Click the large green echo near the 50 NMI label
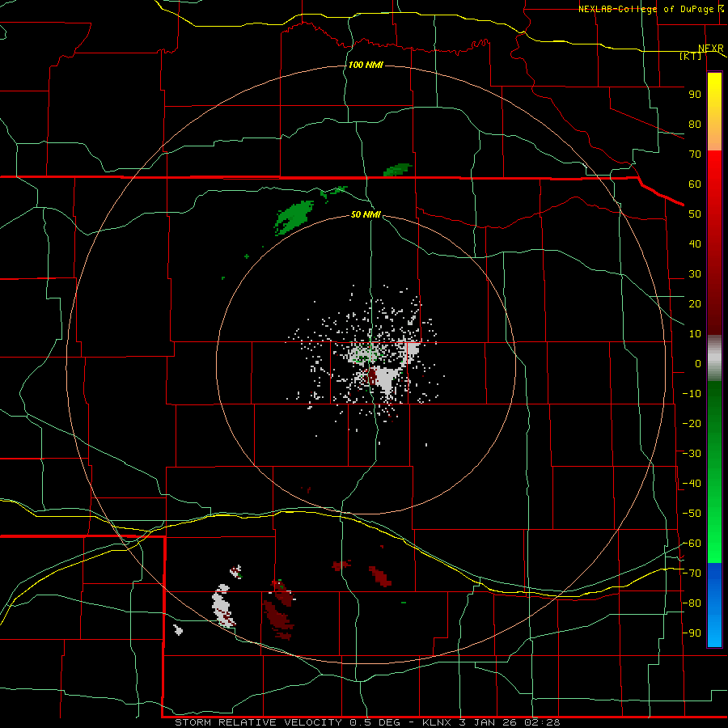728x728 pixels. pos(294,217)
